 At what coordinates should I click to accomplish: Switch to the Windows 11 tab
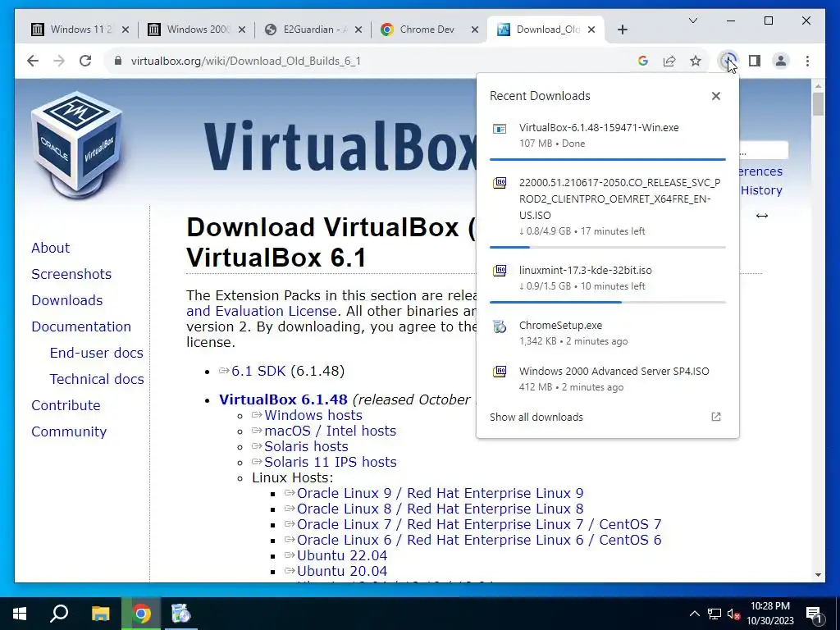[81, 30]
